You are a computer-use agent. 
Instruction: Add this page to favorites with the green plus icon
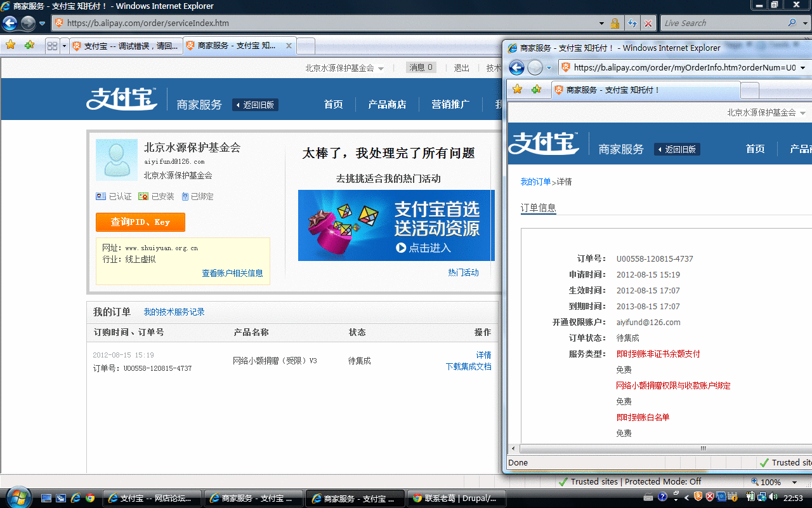tap(30, 46)
